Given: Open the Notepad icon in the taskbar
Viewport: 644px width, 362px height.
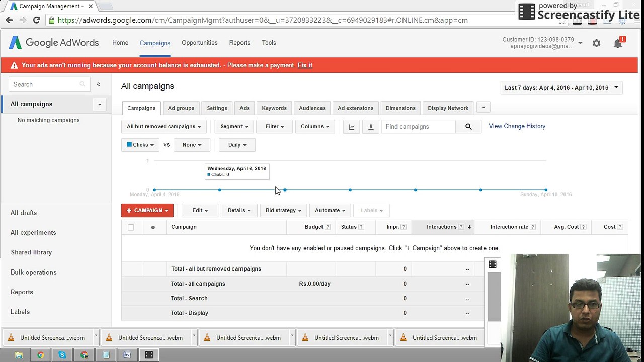Looking at the screenshot, I should coord(106,355).
